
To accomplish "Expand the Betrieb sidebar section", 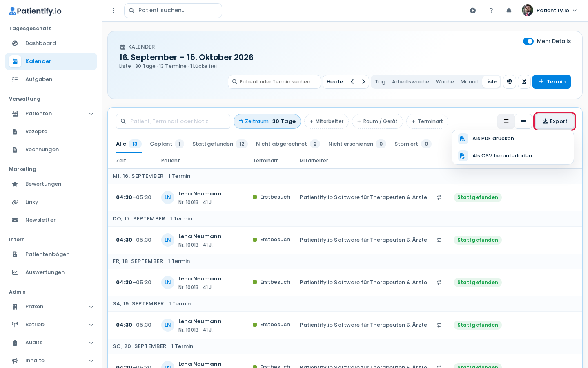I will pos(51,325).
